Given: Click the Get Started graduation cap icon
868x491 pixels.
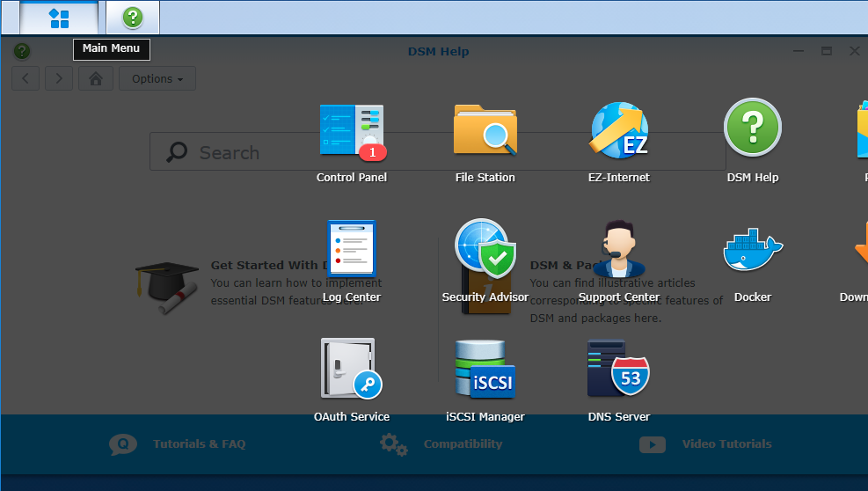Looking at the screenshot, I should click(x=167, y=287).
